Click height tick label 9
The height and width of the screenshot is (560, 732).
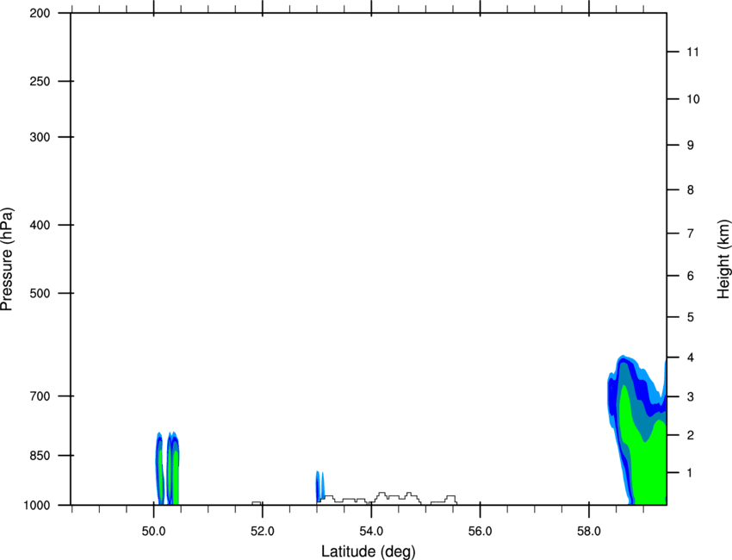[x=691, y=146]
